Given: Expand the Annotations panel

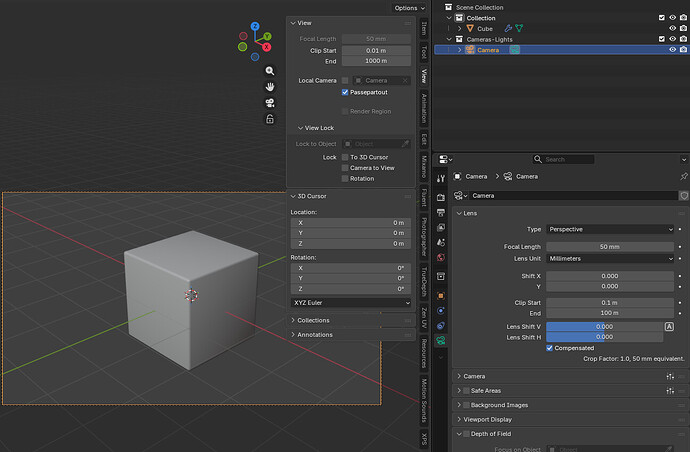Looking at the screenshot, I should pos(351,335).
